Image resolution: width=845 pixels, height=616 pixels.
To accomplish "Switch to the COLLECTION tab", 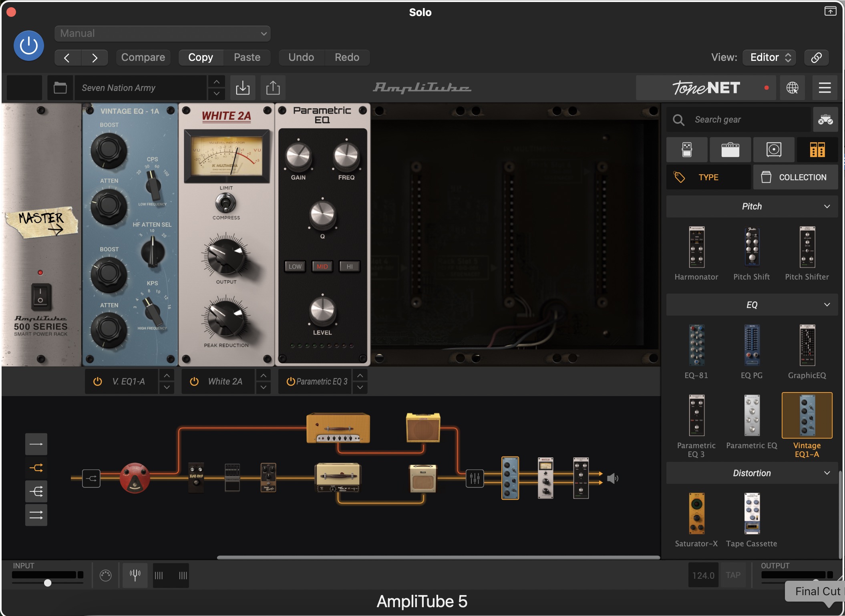I will pos(795,177).
